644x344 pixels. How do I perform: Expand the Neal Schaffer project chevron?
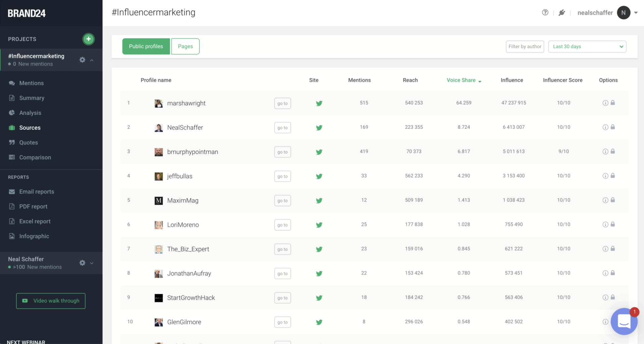(x=92, y=263)
